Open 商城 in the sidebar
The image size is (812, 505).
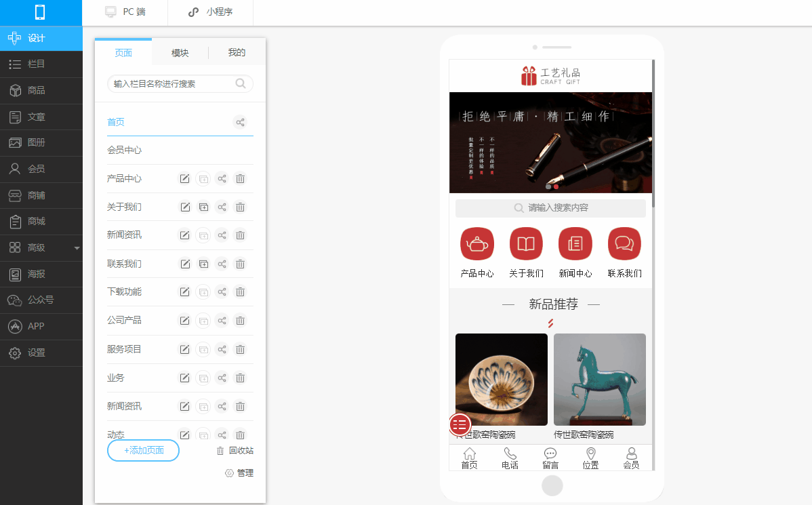pyautogui.click(x=41, y=222)
